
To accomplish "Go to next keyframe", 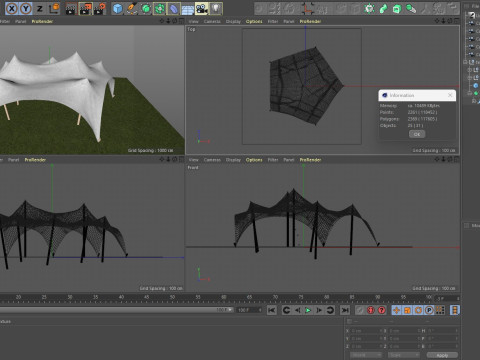I will point(330,310).
